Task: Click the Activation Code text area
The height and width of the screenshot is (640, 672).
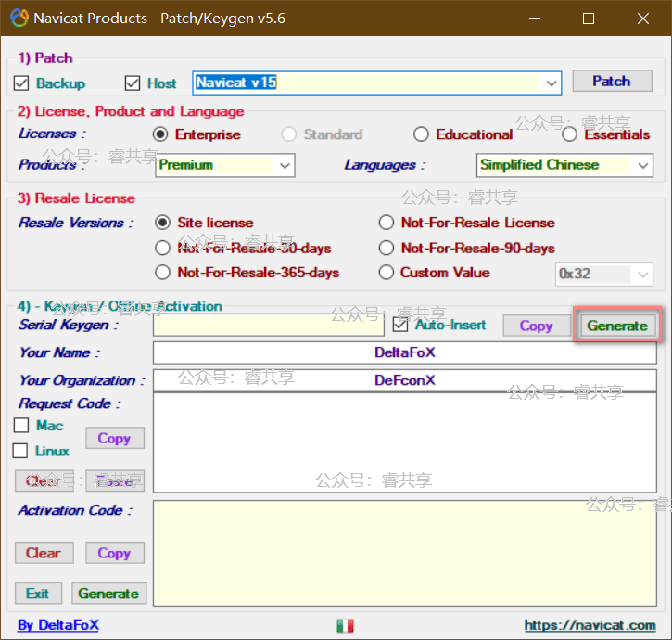Action: click(404, 554)
